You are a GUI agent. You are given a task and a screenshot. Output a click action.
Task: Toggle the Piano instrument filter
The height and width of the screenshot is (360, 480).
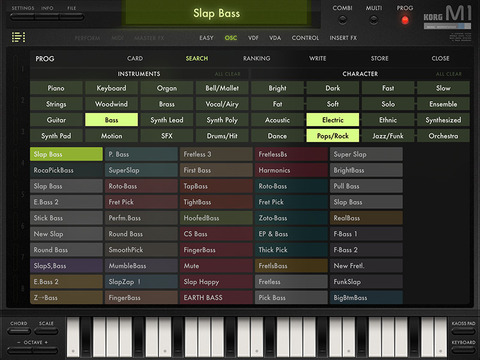tap(56, 88)
